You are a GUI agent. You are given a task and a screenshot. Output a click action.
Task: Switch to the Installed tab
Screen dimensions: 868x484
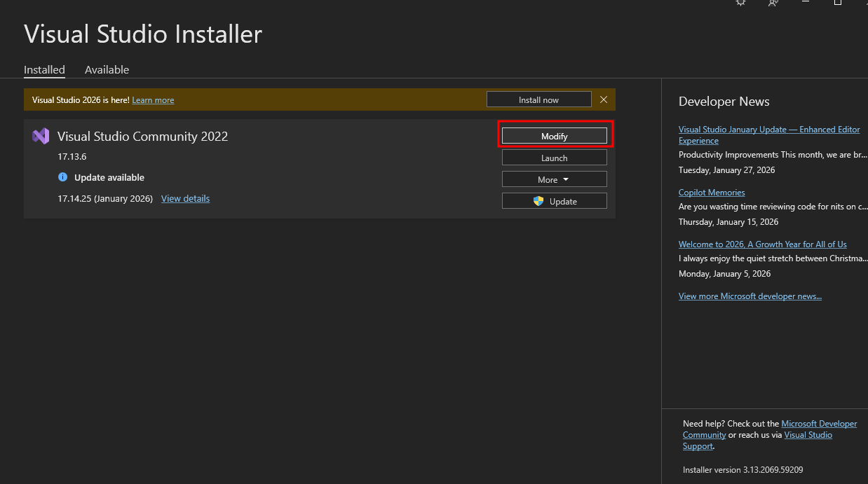(x=44, y=70)
